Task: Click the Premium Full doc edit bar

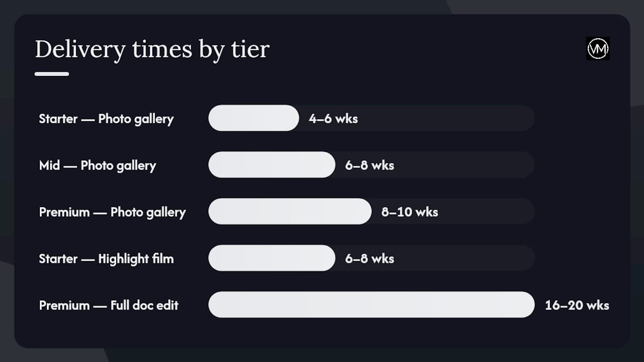Action: (371, 305)
